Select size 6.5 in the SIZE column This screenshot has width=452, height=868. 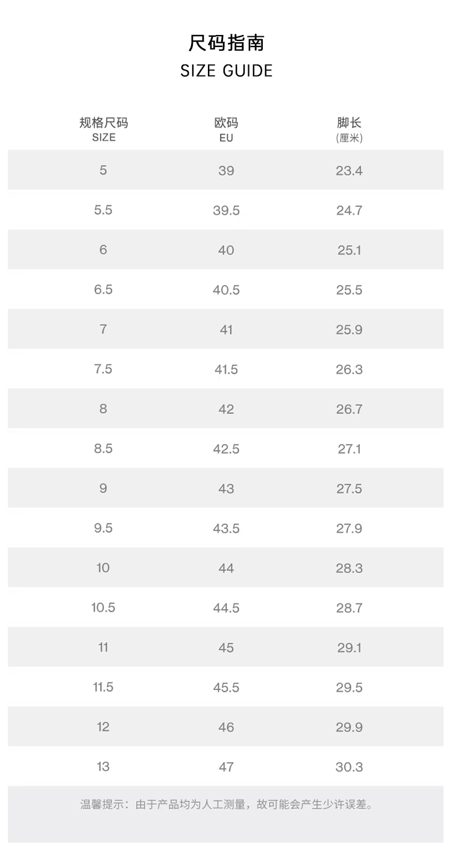click(x=104, y=290)
